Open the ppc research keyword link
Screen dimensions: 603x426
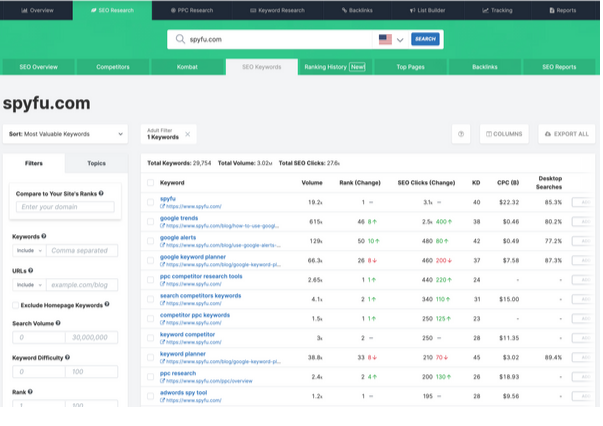click(x=178, y=373)
